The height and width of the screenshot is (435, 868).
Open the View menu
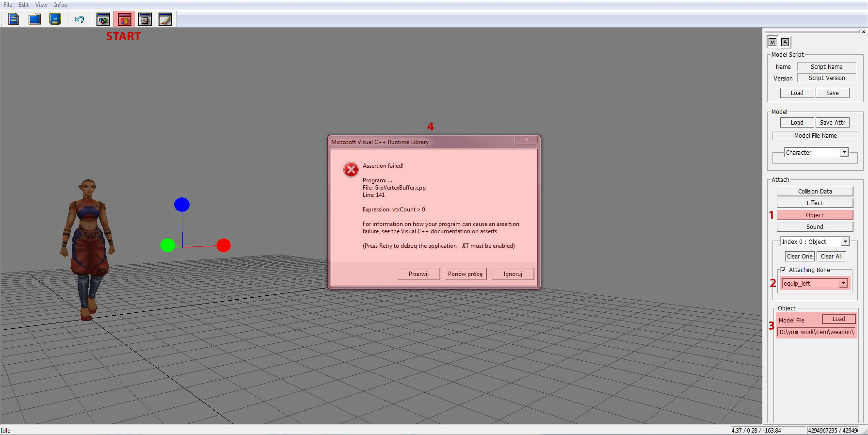point(41,5)
